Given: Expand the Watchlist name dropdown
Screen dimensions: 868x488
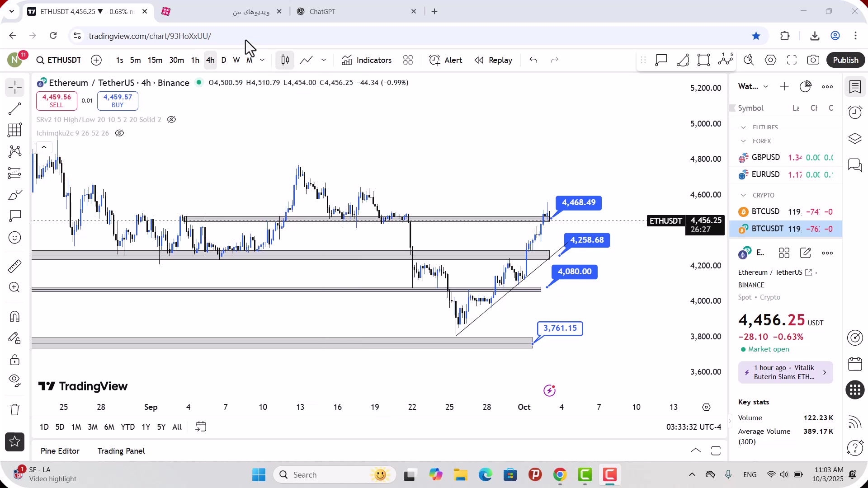Looking at the screenshot, I should [x=753, y=86].
